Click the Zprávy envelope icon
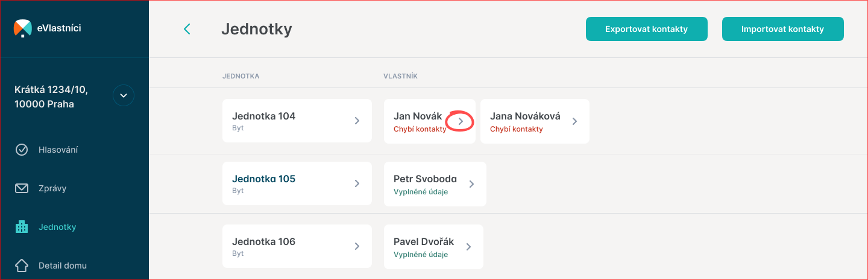Screen dimensions: 868x280 click(22, 188)
